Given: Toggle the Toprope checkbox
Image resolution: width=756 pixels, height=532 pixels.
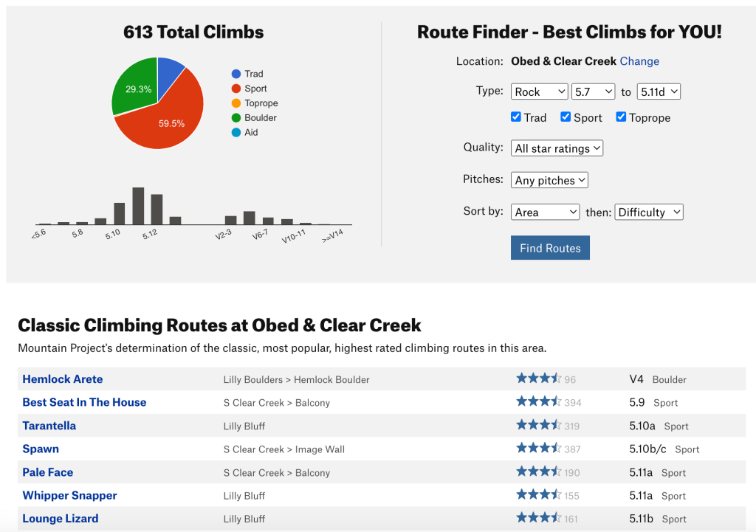Looking at the screenshot, I should (621, 117).
